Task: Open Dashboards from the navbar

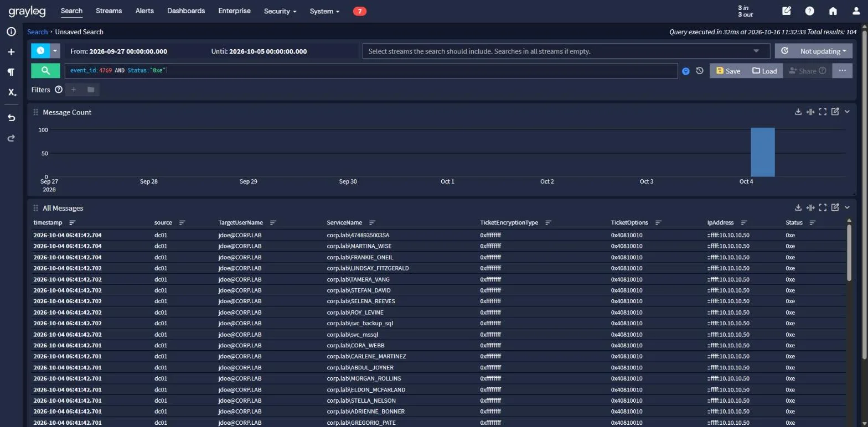Action: tap(186, 11)
